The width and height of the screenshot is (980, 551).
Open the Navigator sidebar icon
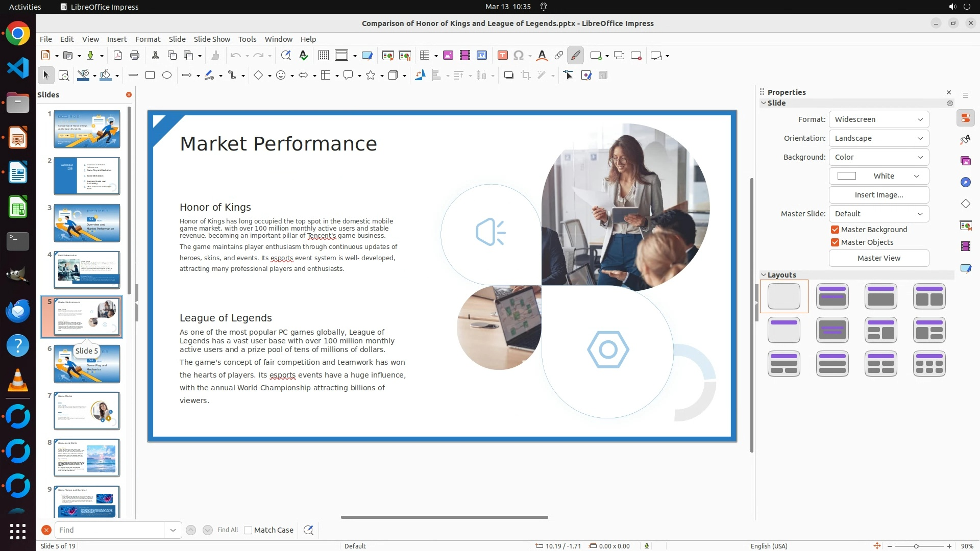965,183
